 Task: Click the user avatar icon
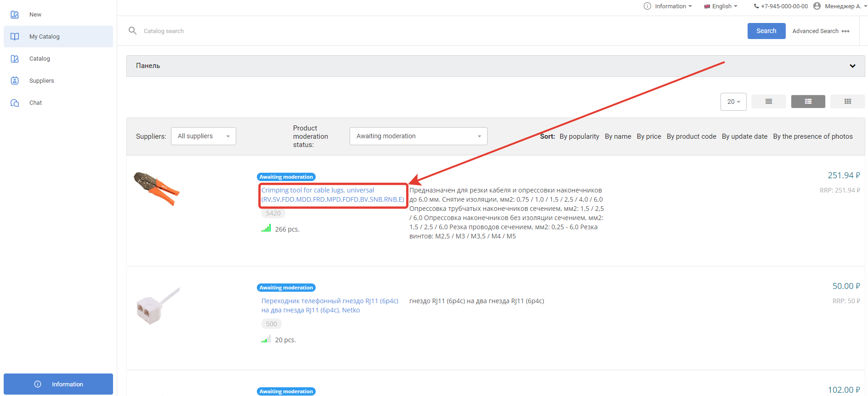817,6
